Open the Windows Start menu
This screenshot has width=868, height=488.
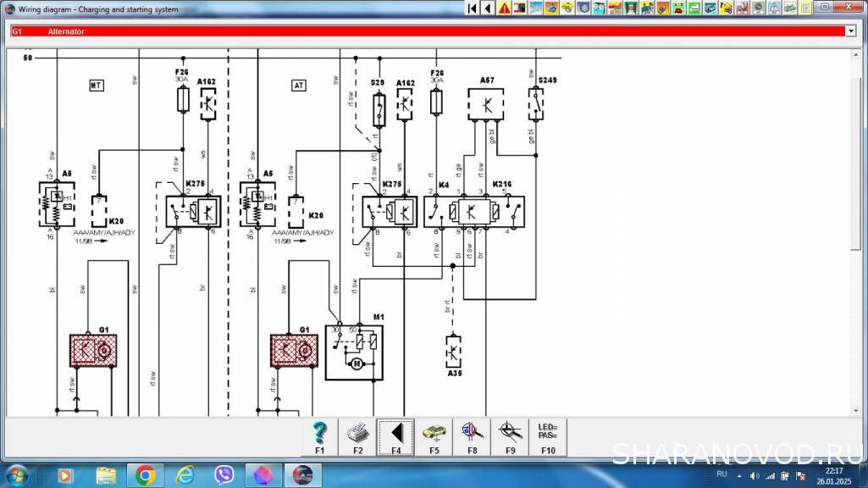click(x=17, y=474)
